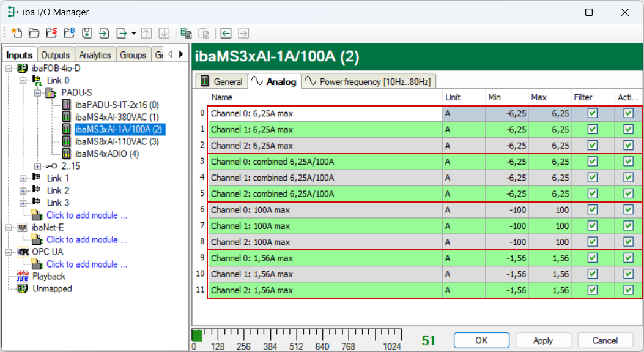Screen dimensions: 644x352
Task: Click the Apply button
Action: click(x=542, y=340)
